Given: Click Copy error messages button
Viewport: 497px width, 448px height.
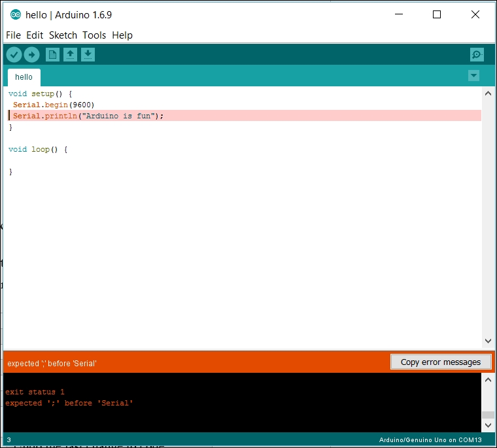Looking at the screenshot, I should coord(441,362).
